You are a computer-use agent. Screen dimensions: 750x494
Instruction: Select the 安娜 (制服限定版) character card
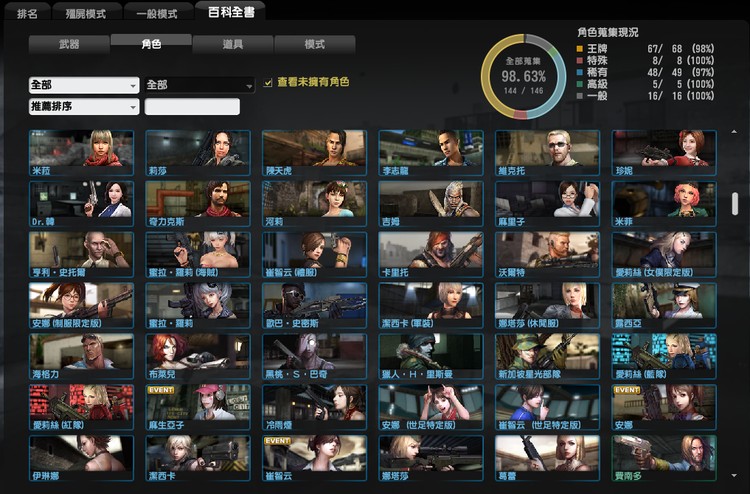click(81, 306)
